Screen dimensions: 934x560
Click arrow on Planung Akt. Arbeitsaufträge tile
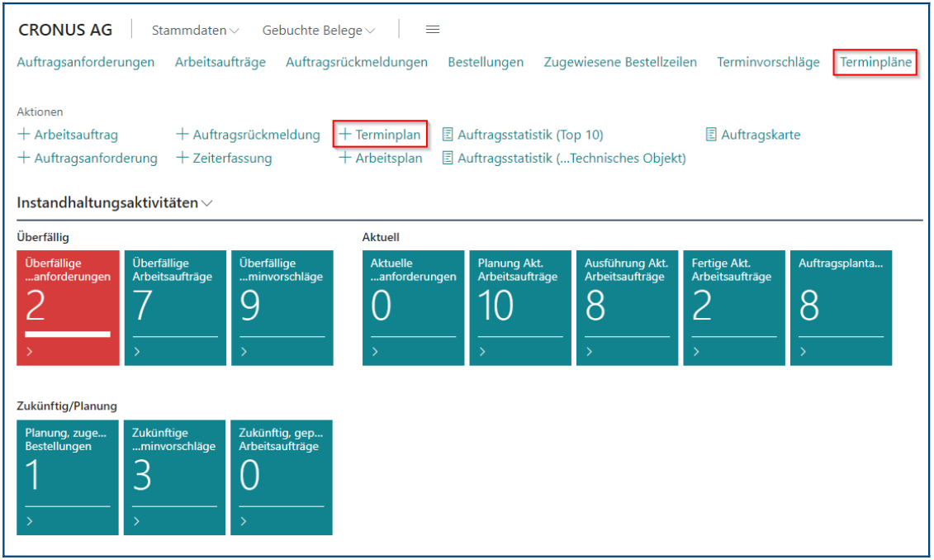pyautogui.click(x=482, y=352)
